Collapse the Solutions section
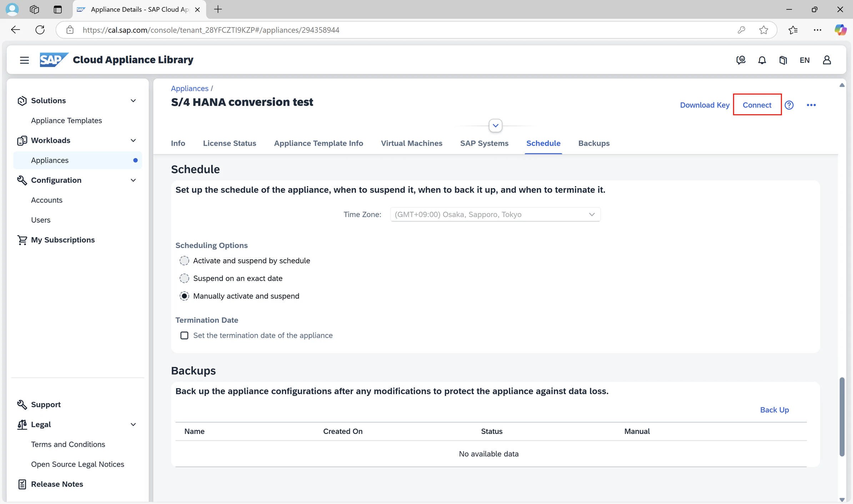The width and height of the screenshot is (853, 504). coord(133,101)
